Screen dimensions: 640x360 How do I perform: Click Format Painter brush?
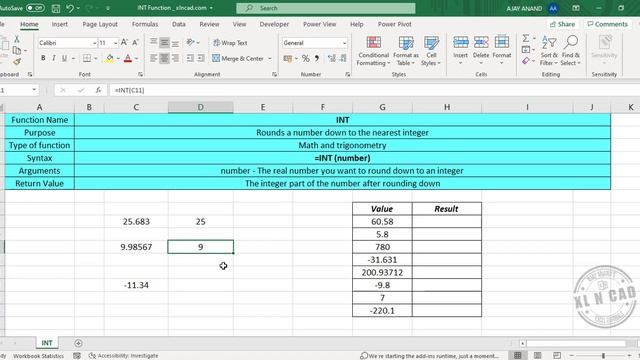pyautogui.click(x=17, y=62)
